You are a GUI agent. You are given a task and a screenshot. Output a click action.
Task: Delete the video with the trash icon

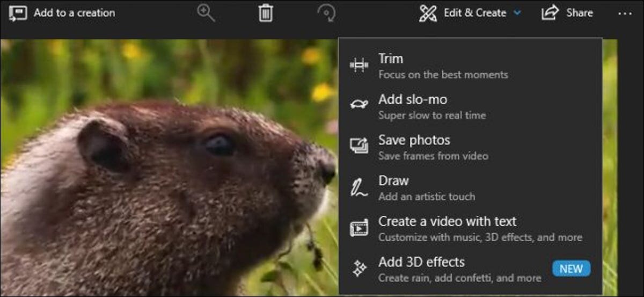point(266,13)
